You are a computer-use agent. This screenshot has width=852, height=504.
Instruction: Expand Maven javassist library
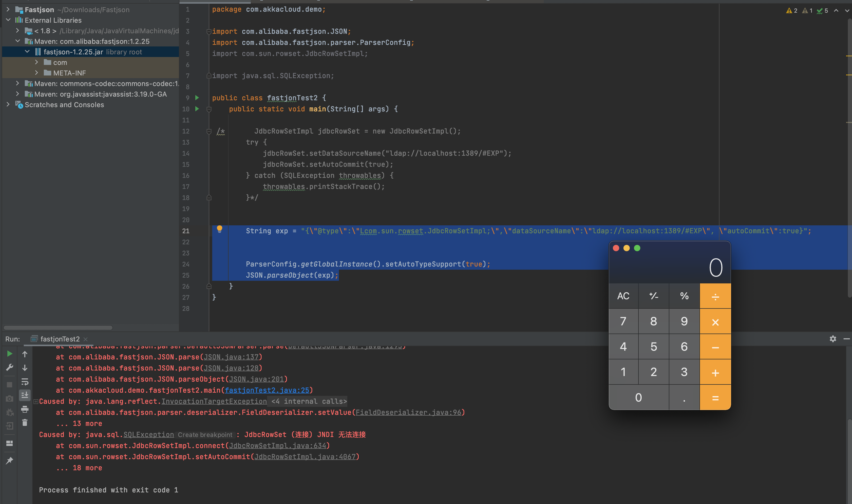click(x=18, y=94)
